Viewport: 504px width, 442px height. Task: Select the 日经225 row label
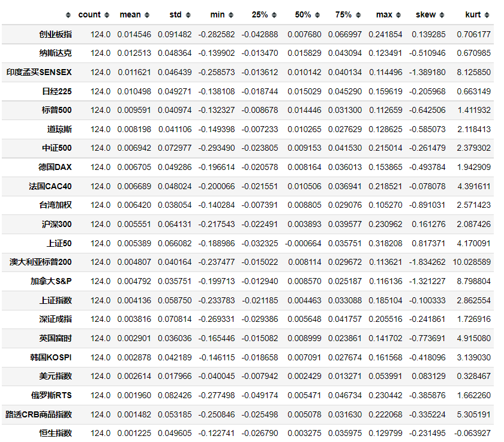pyautogui.click(x=57, y=92)
